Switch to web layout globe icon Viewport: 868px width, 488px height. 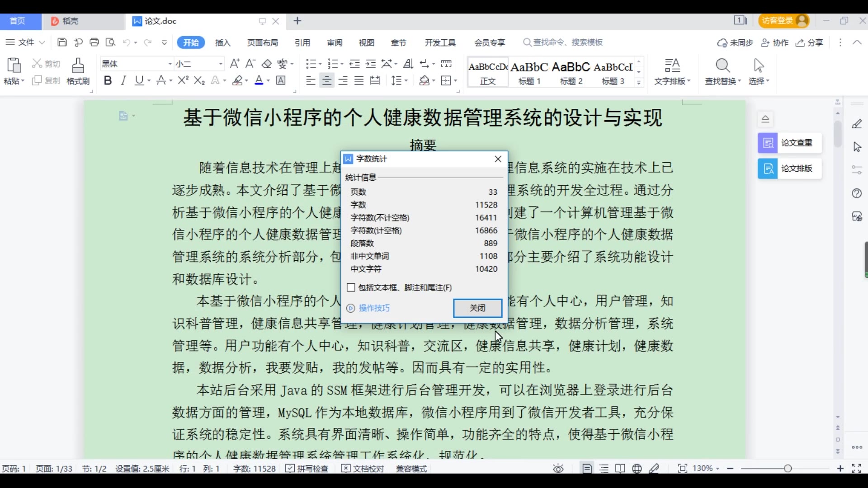click(x=637, y=469)
